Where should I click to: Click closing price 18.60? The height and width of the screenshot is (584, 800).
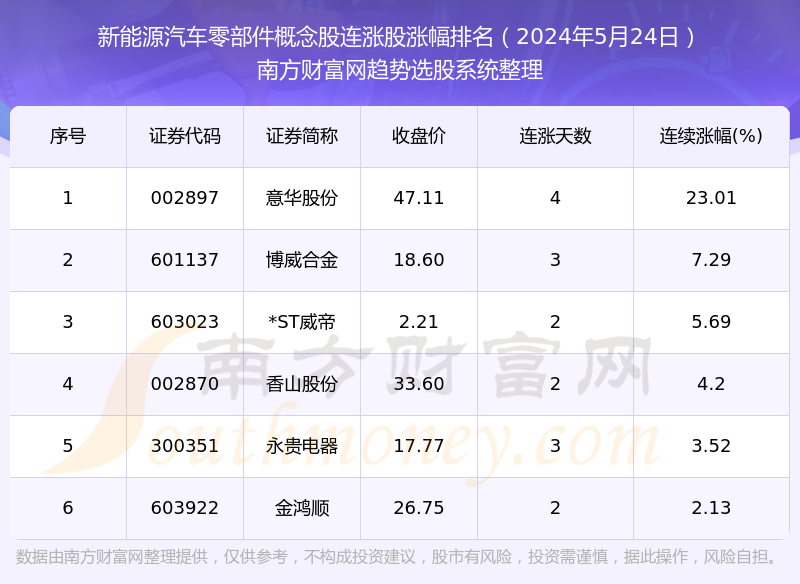[x=419, y=260]
